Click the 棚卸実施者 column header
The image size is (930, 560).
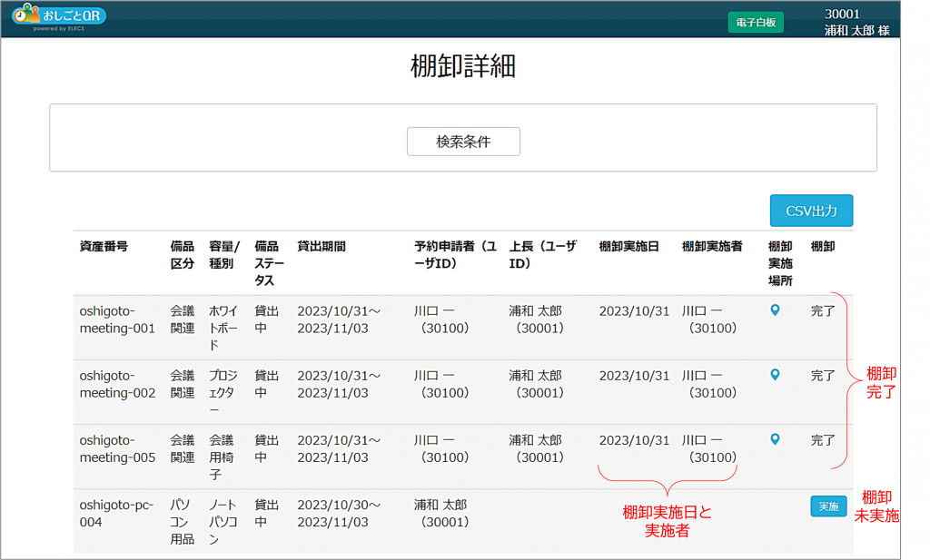point(712,246)
